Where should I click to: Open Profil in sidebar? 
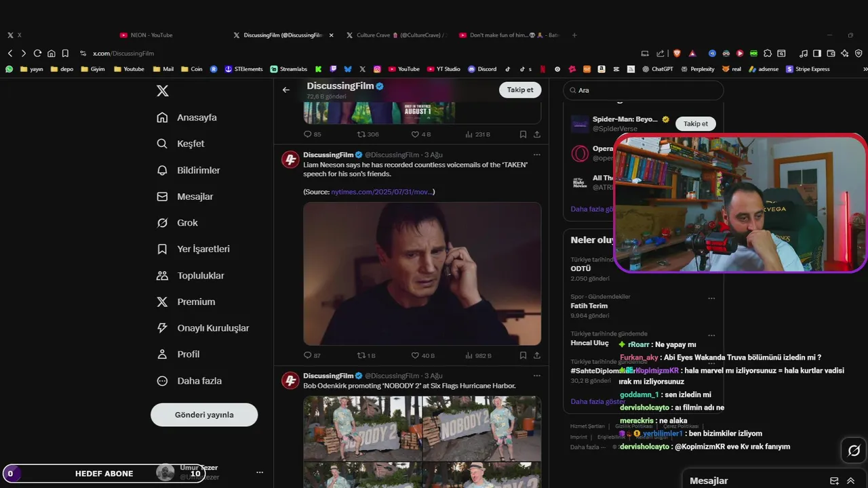tap(178, 354)
